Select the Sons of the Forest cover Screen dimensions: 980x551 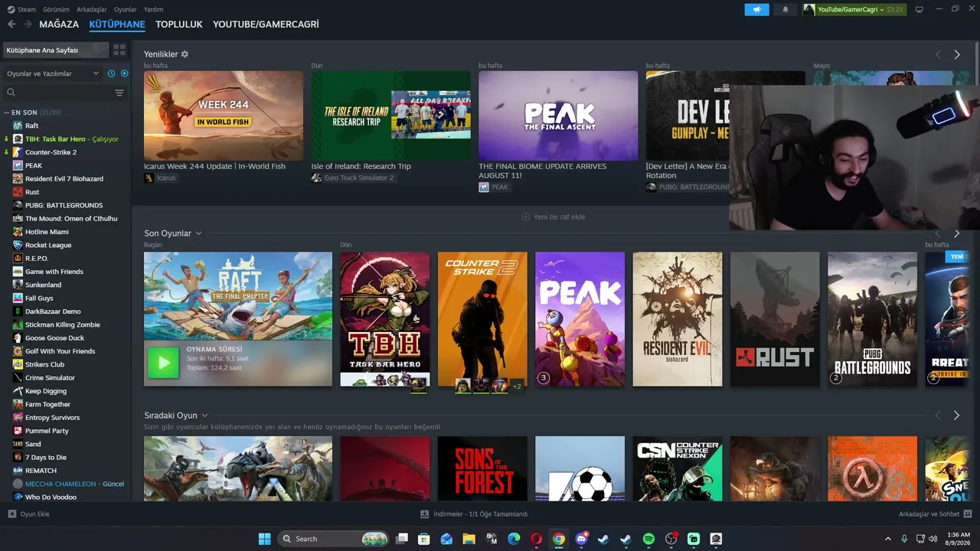coord(482,468)
